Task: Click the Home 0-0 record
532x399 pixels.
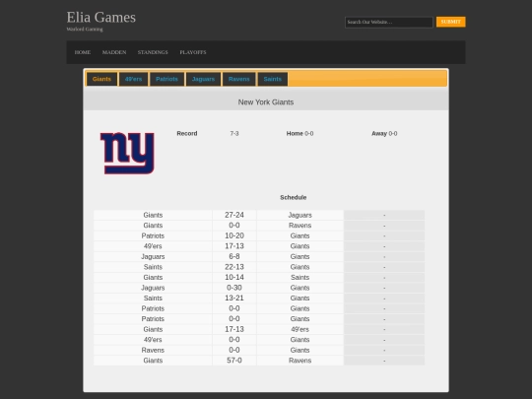Action: (x=299, y=133)
